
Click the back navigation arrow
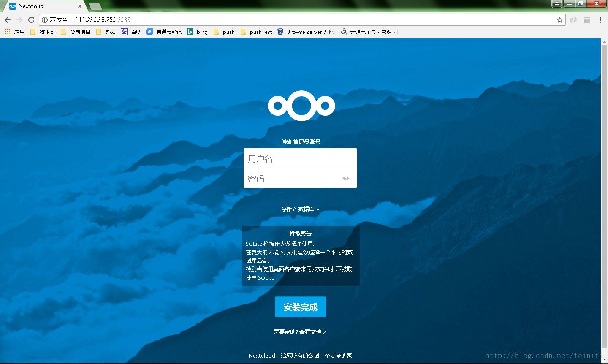tap(7, 19)
